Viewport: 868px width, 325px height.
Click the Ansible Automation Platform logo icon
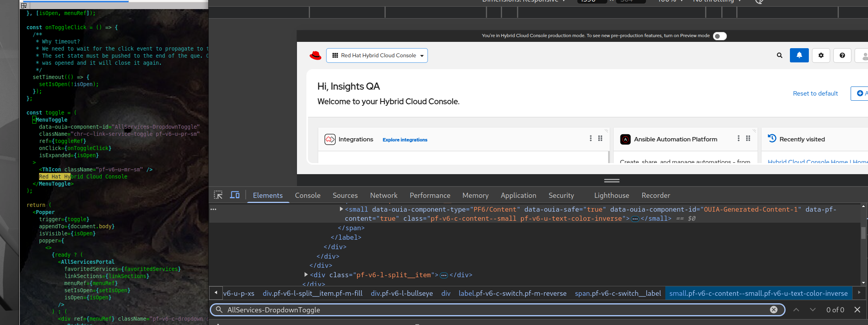[x=625, y=139]
